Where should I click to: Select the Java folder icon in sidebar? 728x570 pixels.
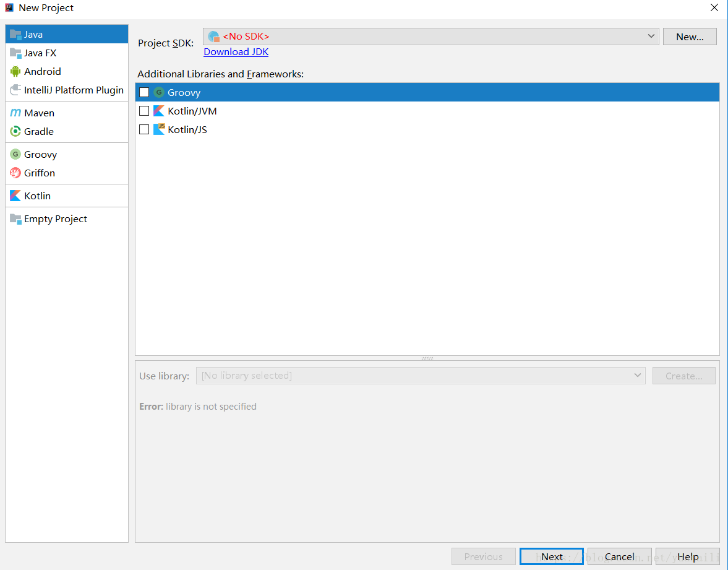coord(15,35)
